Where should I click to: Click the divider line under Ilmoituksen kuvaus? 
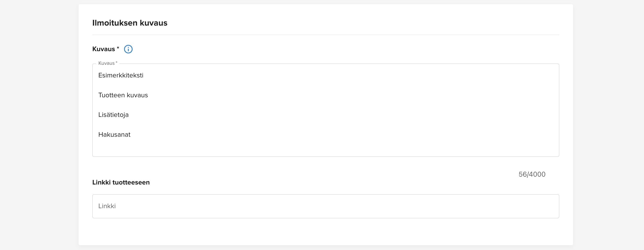click(326, 35)
